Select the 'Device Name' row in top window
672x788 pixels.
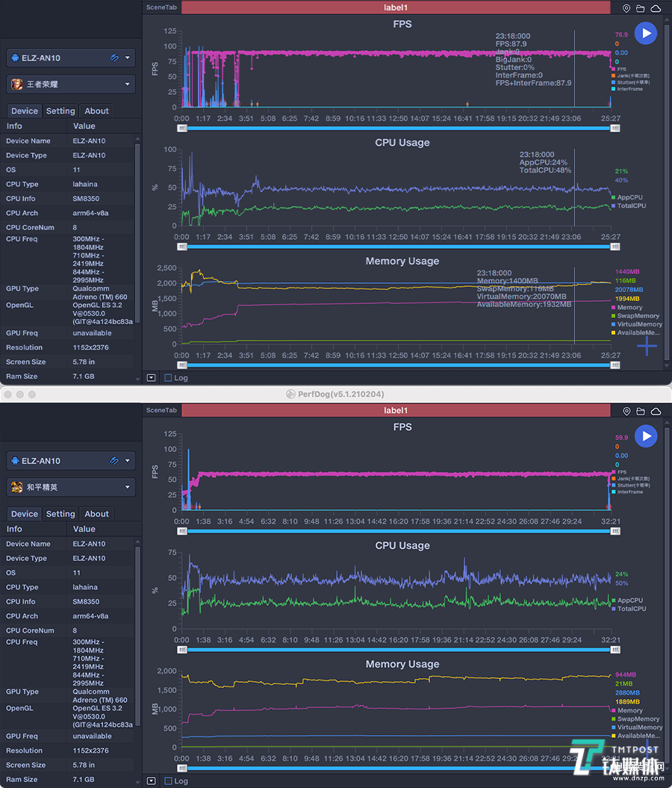tap(67, 140)
